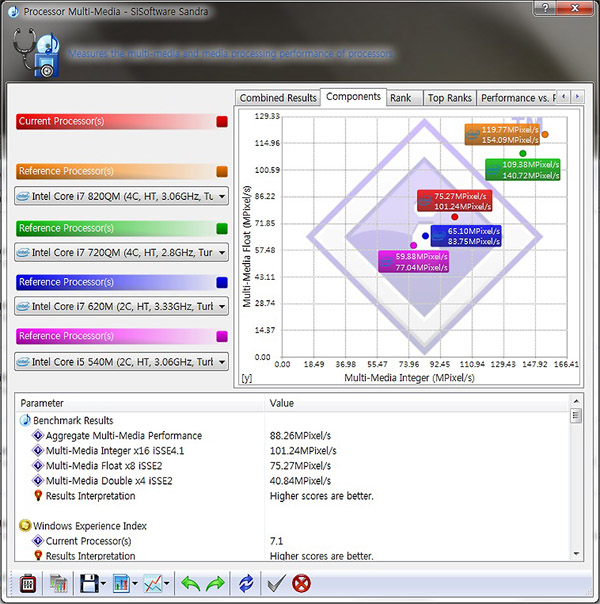Close the Sandra window with the X

(576, 8)
